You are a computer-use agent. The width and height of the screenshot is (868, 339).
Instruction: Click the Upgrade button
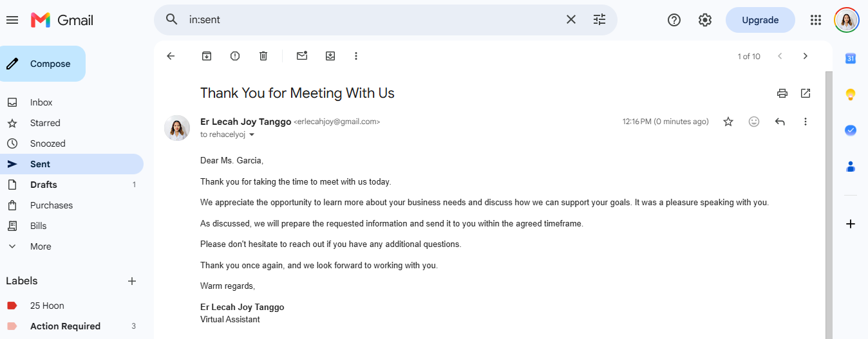(x=760, y=20)
